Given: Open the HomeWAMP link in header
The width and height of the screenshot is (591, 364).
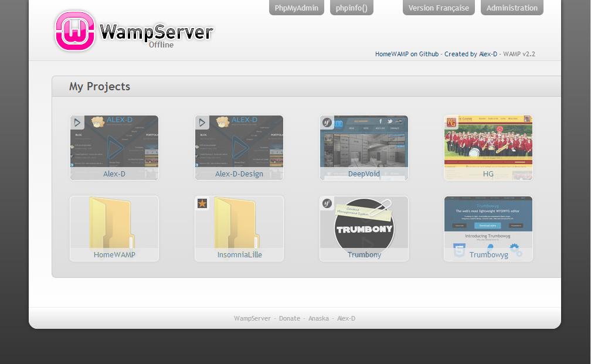Looking at the screenshot, I should (392, 54).
